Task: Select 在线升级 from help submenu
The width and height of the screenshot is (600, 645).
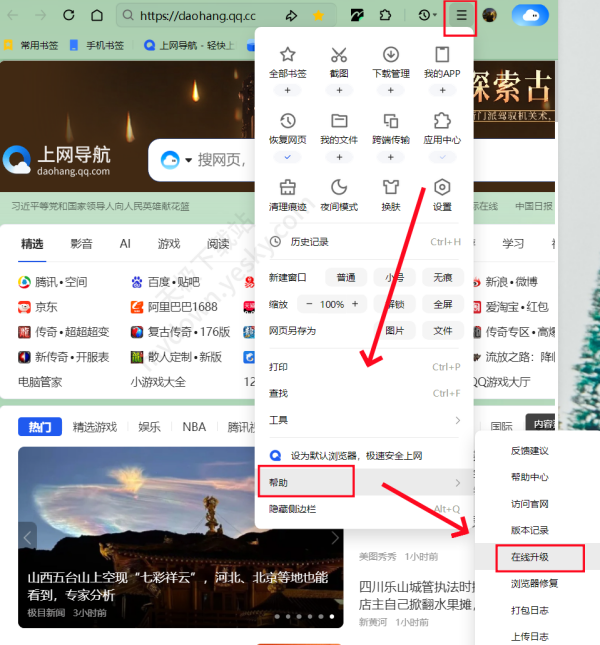Action: pyautogui.click(x=530, y=557)
